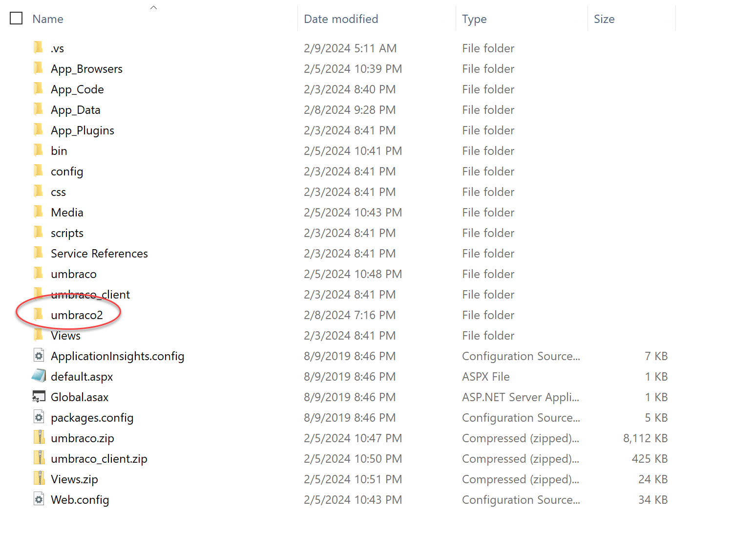Screen dimensions: 756x536
Task: Select the folder name config
Action: pyautogui.click(x=67, y=172)
